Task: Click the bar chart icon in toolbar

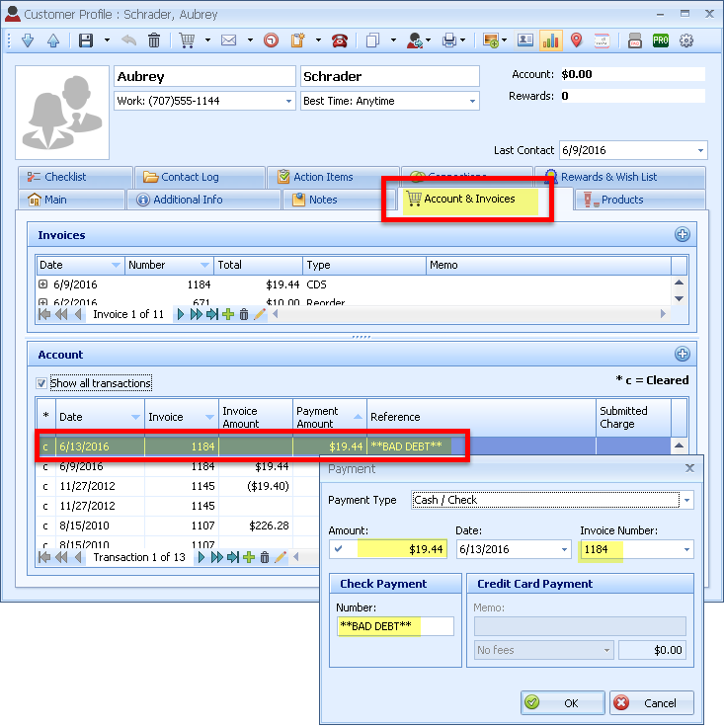Action: coord(551,40)
